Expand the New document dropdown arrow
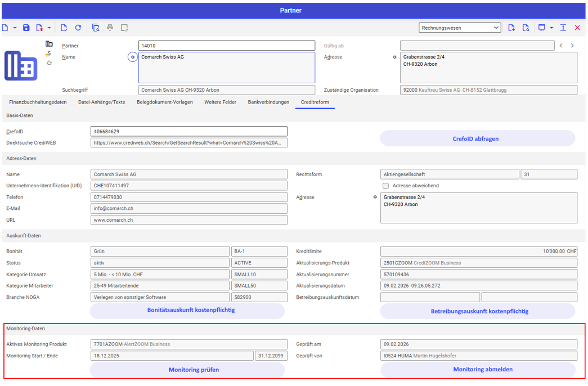This screenshot has height=386, width=588. pos(15,28)
